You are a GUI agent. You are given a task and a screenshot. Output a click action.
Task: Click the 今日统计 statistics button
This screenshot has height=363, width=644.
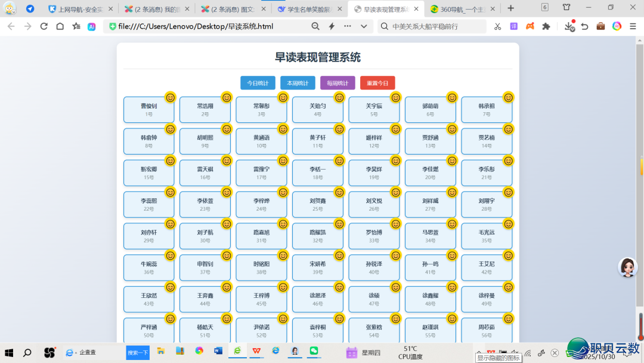pos(258,83)
